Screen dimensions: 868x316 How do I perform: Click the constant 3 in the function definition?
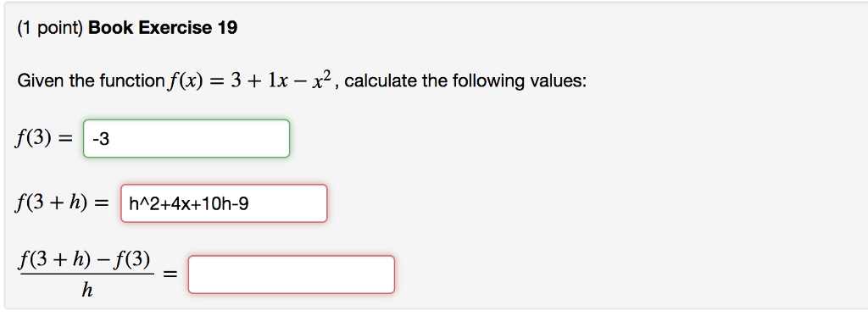[236, 82]
